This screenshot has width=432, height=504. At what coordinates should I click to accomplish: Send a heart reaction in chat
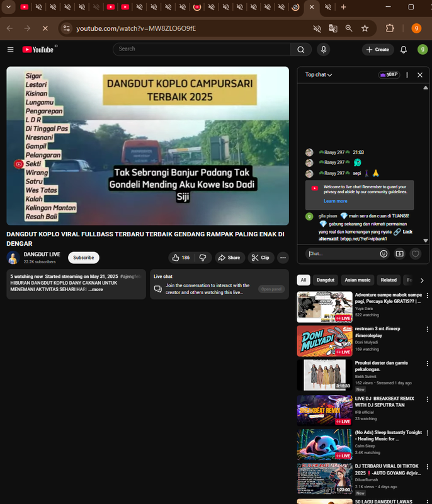click(x=415, y=254)
